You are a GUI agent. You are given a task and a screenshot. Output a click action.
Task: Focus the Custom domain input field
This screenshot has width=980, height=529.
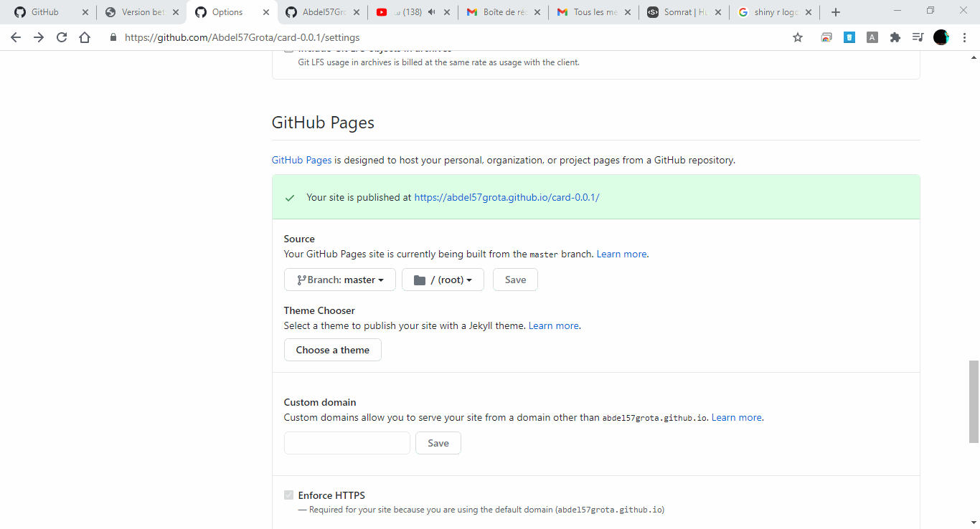pyautogui.click(x=347, y=443)
